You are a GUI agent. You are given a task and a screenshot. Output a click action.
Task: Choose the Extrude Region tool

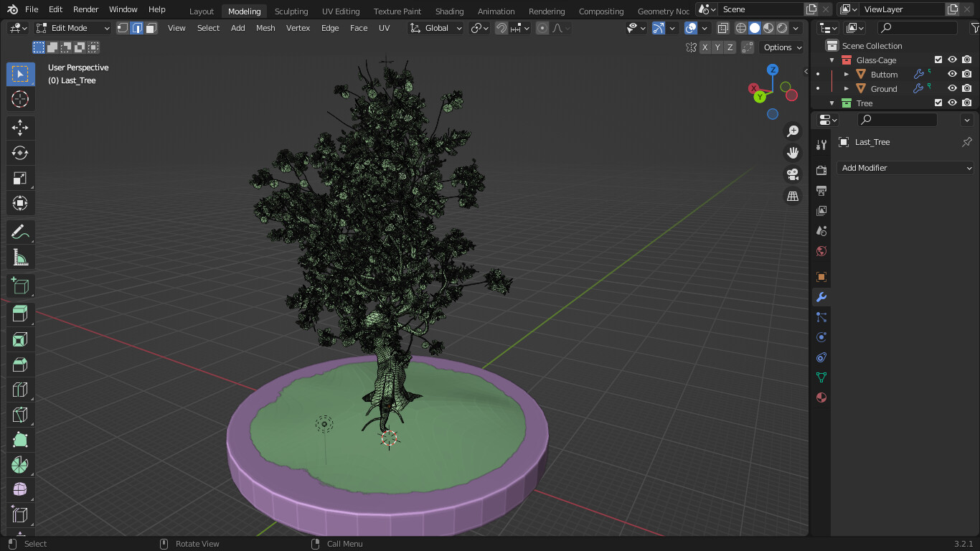coord(20,314)
